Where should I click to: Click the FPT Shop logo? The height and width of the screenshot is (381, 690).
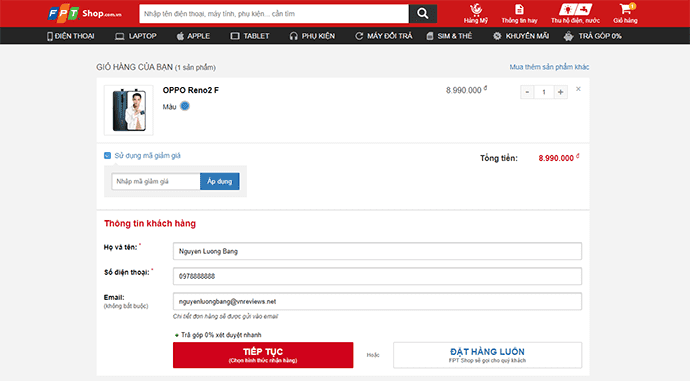[x=84, y=14]
